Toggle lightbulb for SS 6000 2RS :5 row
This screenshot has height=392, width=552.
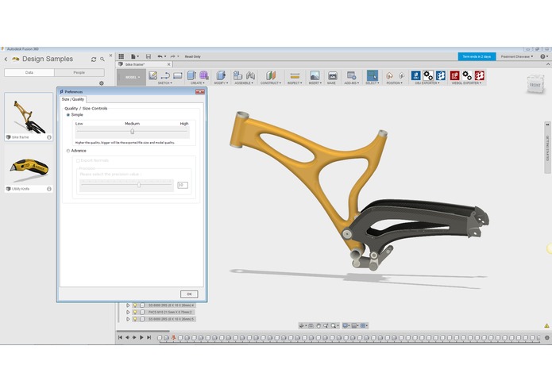point(135,319)
